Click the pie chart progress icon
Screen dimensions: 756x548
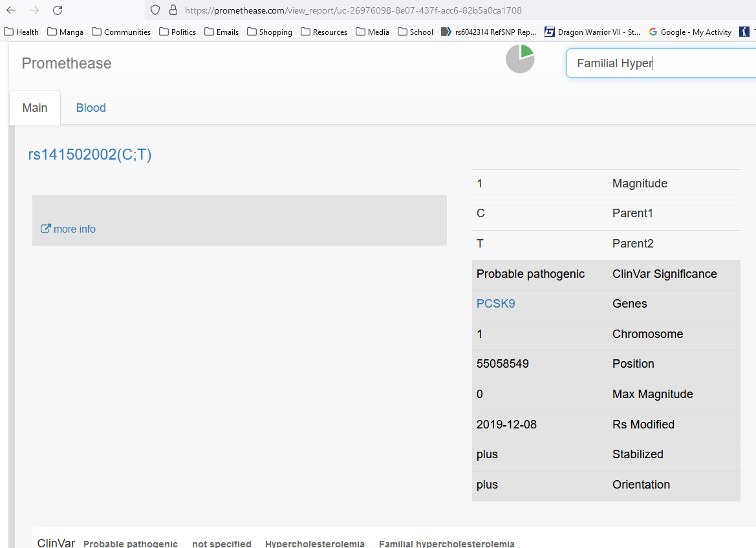520,59
